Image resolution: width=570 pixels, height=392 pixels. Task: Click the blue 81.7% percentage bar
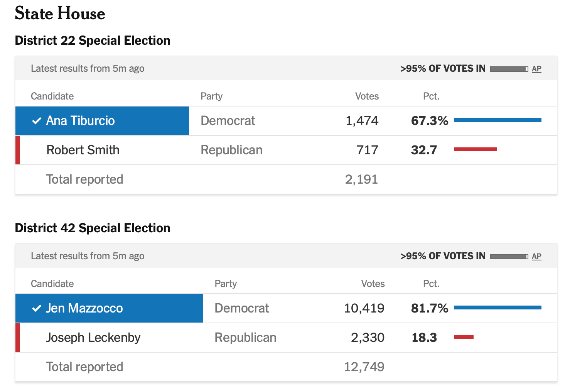click(497, 308)
